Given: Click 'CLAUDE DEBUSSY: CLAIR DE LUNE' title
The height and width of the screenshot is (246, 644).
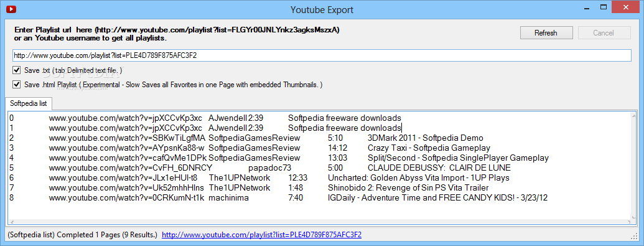Looking at the screenshot, I should (x=439, y=168).
